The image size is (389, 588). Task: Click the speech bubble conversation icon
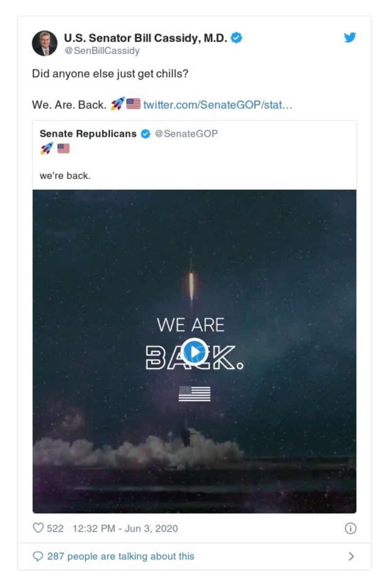point(37,556)
